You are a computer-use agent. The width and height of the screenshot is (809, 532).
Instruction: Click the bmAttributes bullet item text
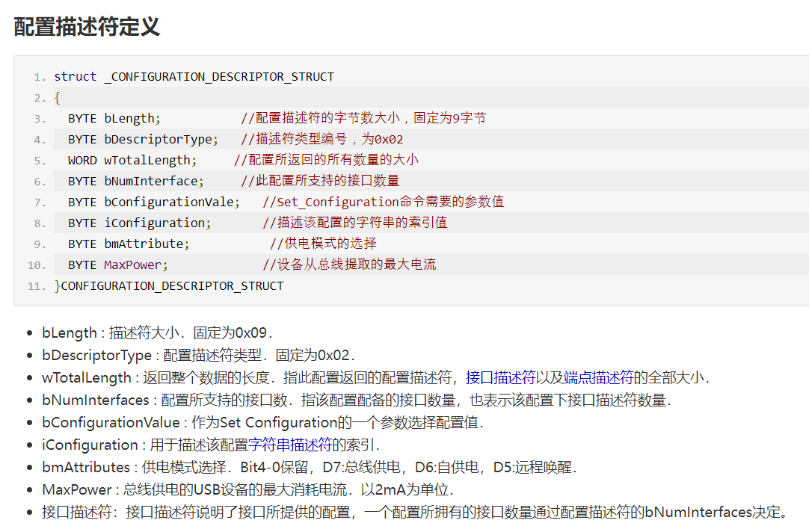(310, 467)
